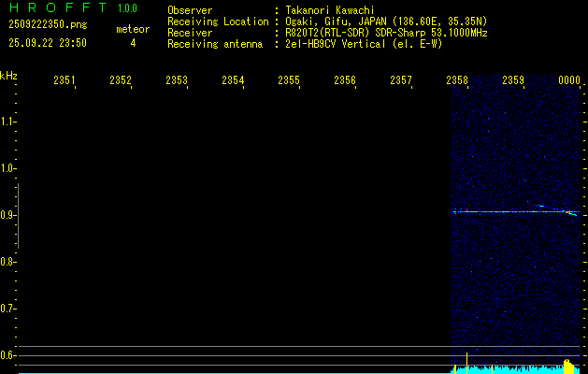Viewport: 588px width, 374px height.
Task: Click the file name 2509222350.png
Action: pyautogui.click(x=48, y=25)
